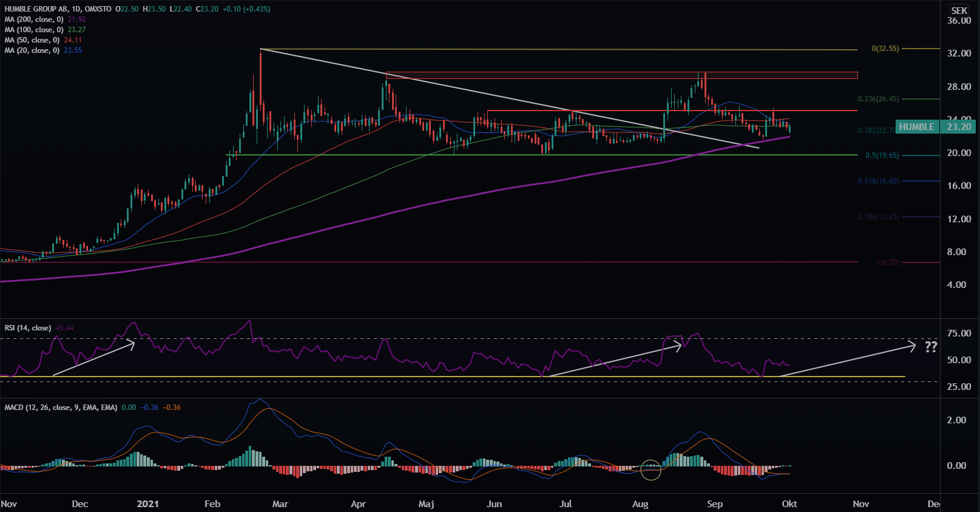This screenshot has height=512, width=980.
Task: Click the Okt label on time axis
Action: point(789,503)
